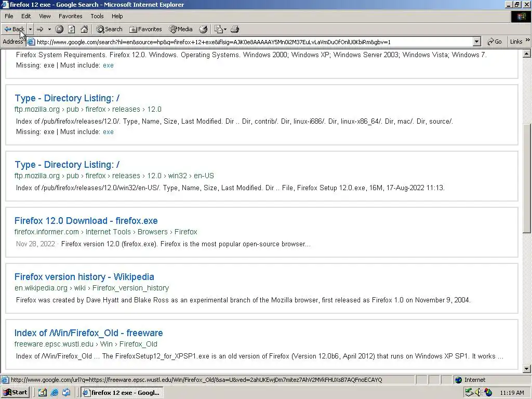
Task: Launch Internet Explorer from quick launch
Action: 54,393
